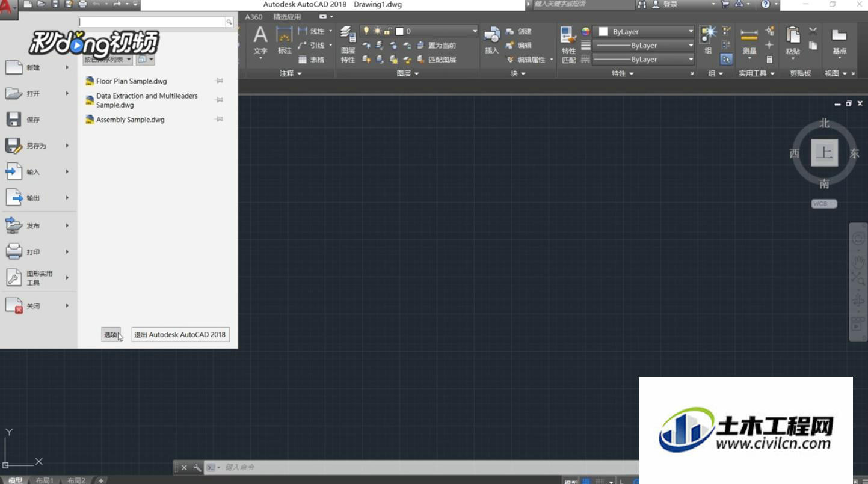The width and height of the screenshot is (868, 484).
Task: Click the search magnifier in the application menu
Action: 229,22
